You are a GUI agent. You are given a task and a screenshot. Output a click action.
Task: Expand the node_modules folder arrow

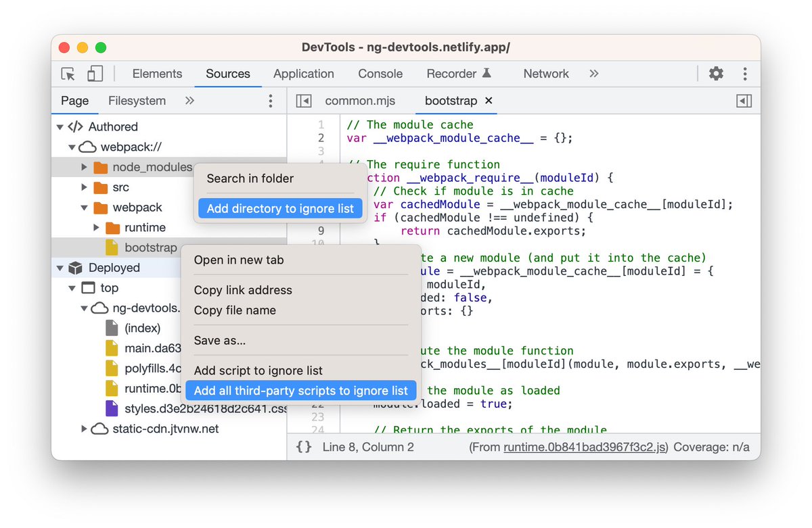[x=84, y=167]
